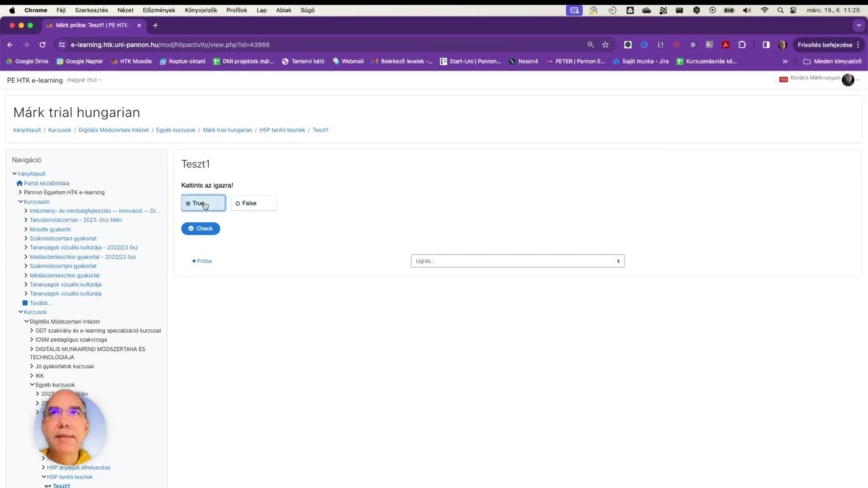Image resolution: width=868 pixels, height=488 pixels.
Task: Expand Pannon Egyetem HTK e-learning node
Action: point(20,192)
